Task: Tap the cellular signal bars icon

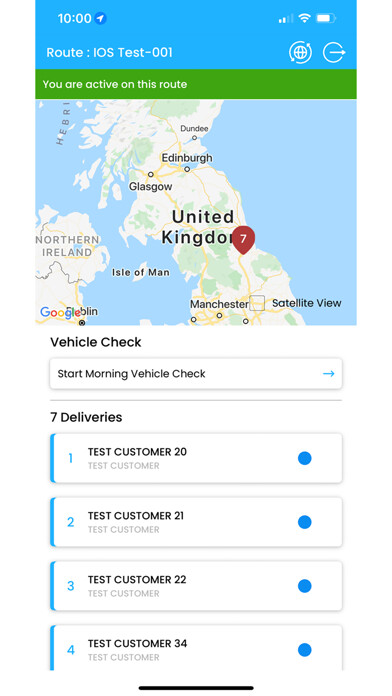Action: click(285, 19)
